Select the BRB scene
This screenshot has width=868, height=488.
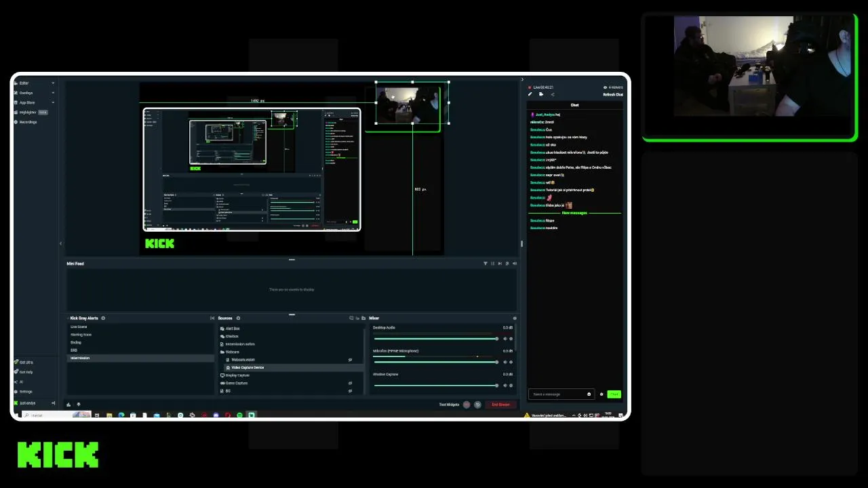tap(140, 350)
